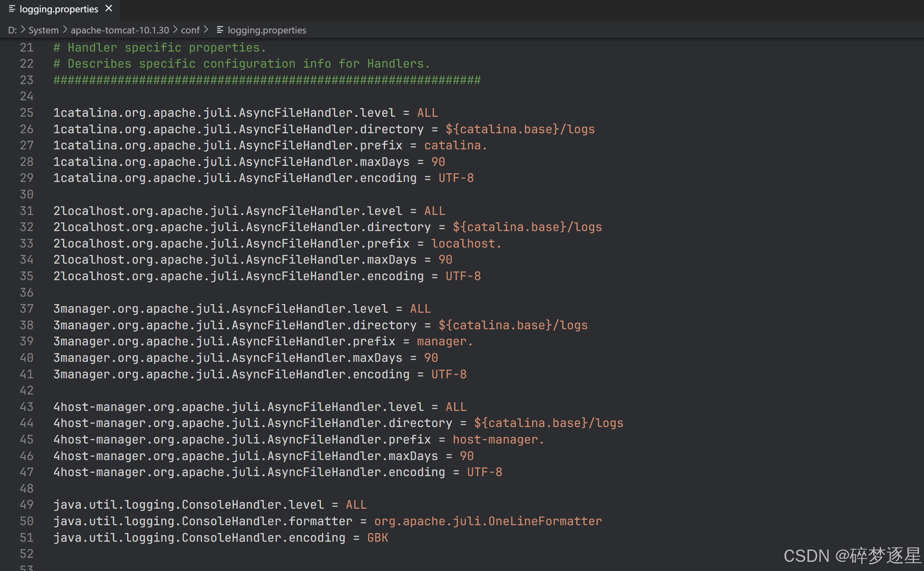Click the org.apache.juli.OneLineFormatter value
Screen dimensions: 924x571
point(488,521)
